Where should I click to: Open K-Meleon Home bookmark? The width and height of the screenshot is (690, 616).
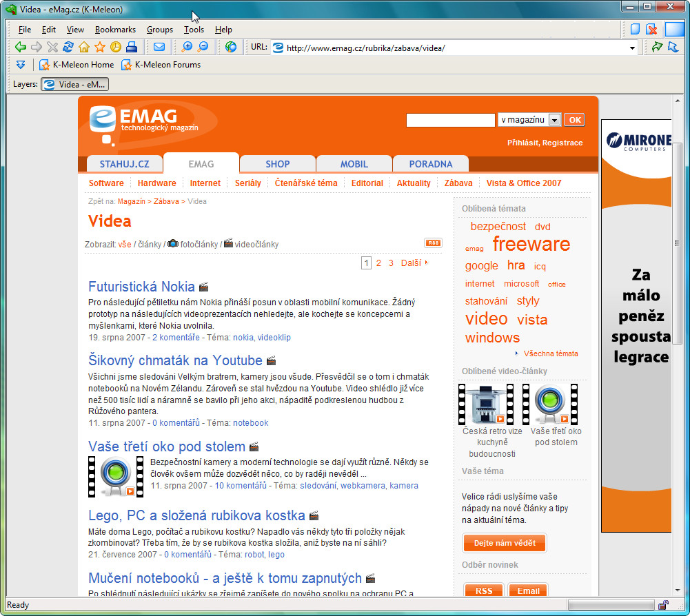[x=77, y=65]
